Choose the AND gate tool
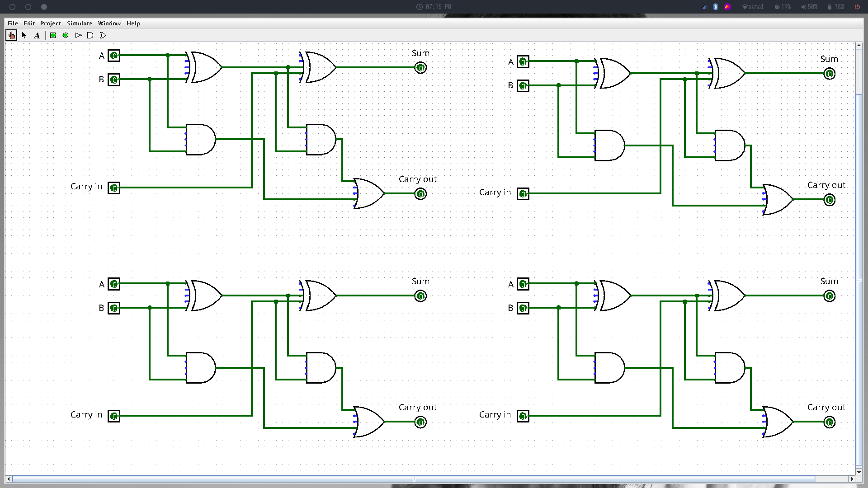868x488 pixels. 90,35
